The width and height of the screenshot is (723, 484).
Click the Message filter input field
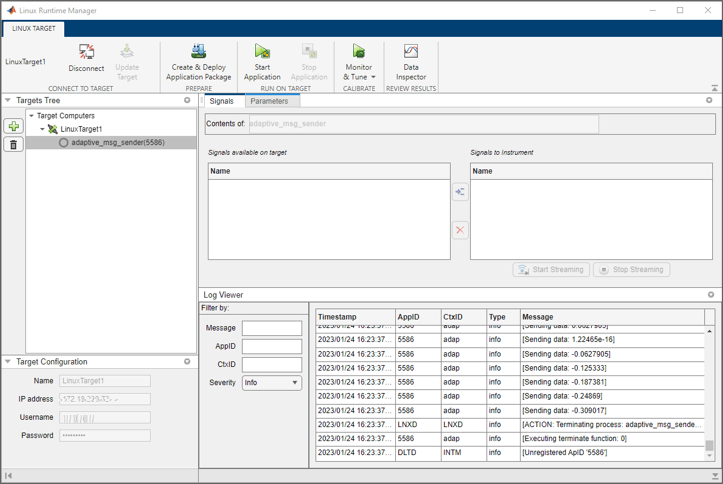pos(271,328)
